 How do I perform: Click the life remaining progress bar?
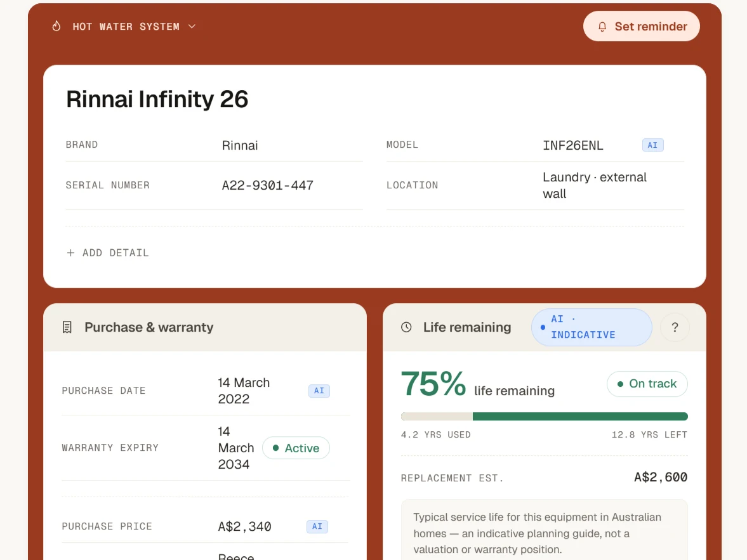(544, 417)
